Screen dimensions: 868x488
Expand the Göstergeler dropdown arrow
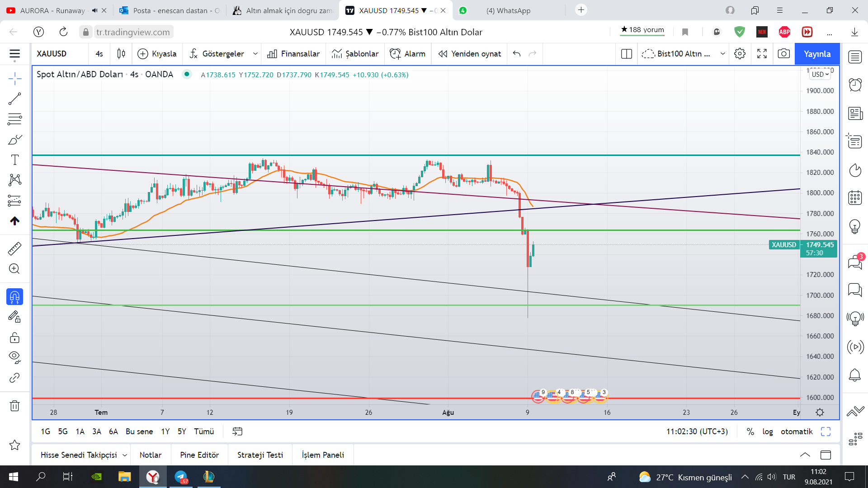click(255, 54)
